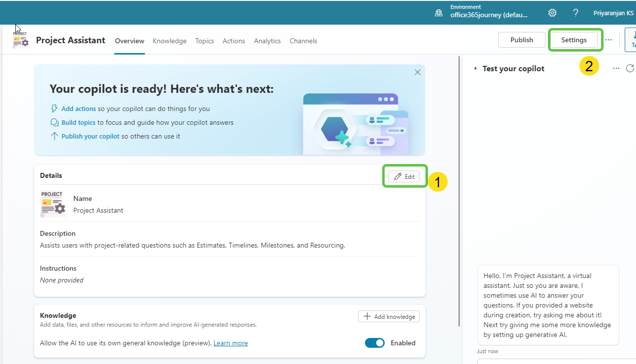Click the Publish button
Screen dimensions: 636x364
[521, 40]
